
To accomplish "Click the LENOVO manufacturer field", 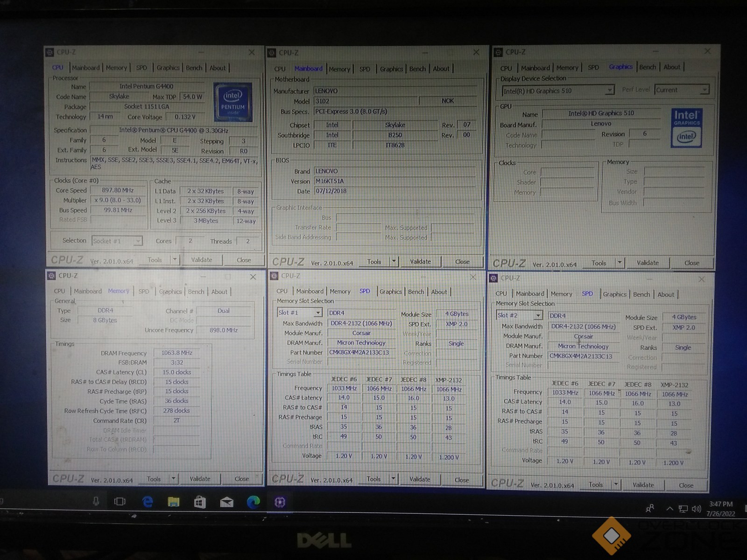I will (x=396, y=91).
